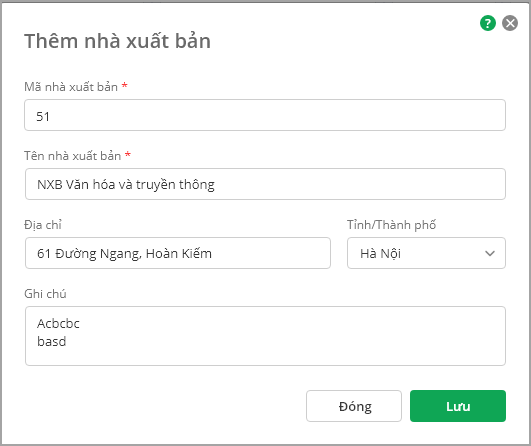
Task: Click the 'NXB Văn hóa và truyền thông' text
Action: point(126,185)
